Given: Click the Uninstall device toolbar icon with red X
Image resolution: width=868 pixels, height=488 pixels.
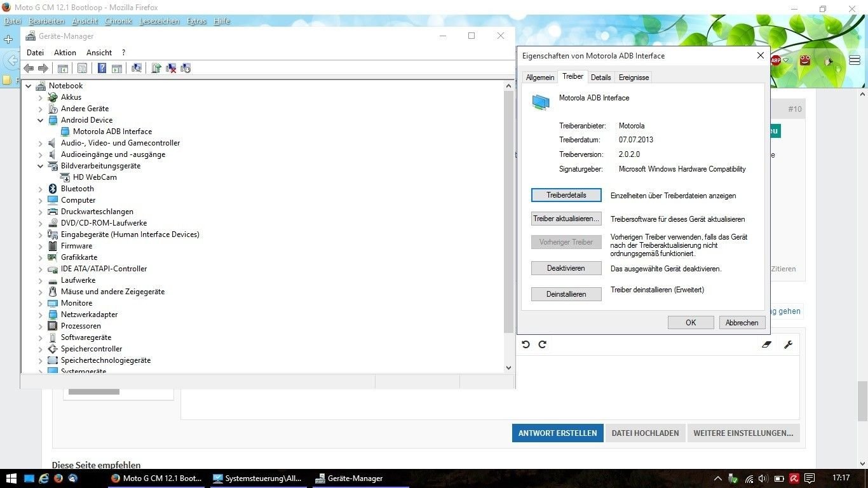Looking at the screenshot, I should (x=171, y=68).
